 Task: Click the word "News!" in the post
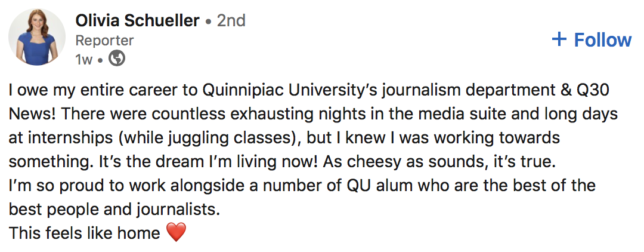pos(30,114)
